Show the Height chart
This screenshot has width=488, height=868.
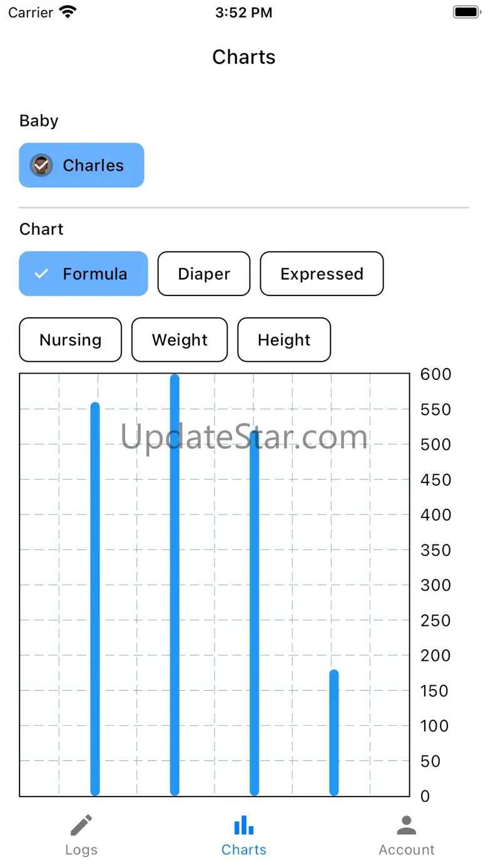pyautogui.click(x=284, y=340)
